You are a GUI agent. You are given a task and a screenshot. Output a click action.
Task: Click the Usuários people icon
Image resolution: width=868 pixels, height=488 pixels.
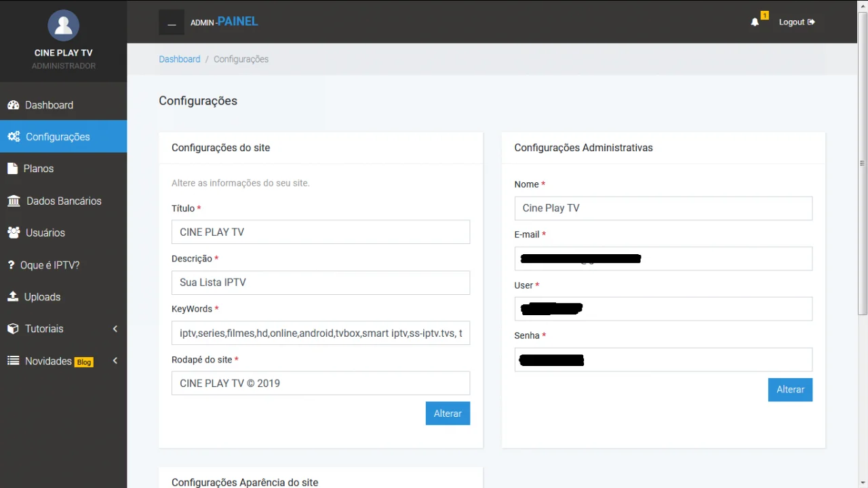(x=14, y=233)
